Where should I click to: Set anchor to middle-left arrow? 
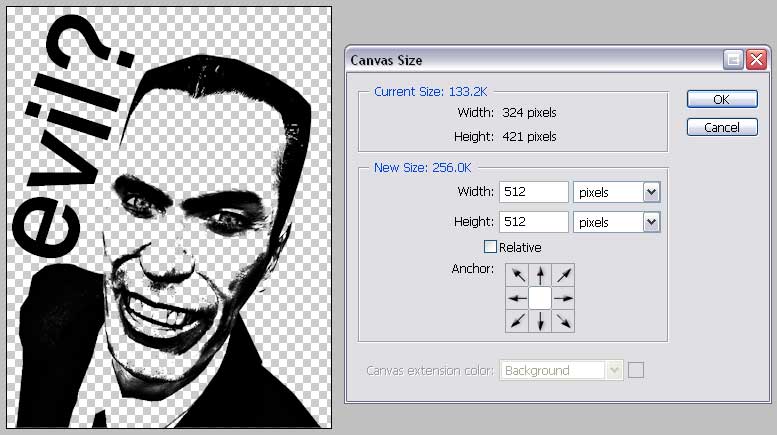pos(517,298)
